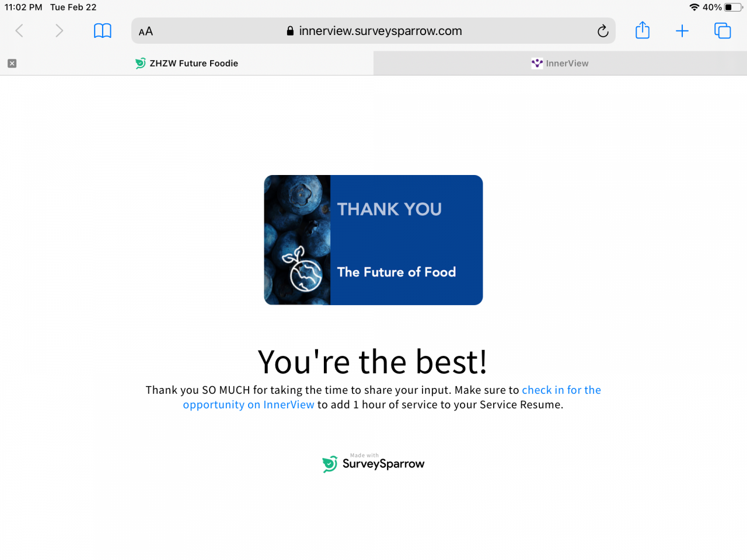Screen dimensions: 747x560
Task: Go back with Safari's back arrow
Action: tap(19, 31)
